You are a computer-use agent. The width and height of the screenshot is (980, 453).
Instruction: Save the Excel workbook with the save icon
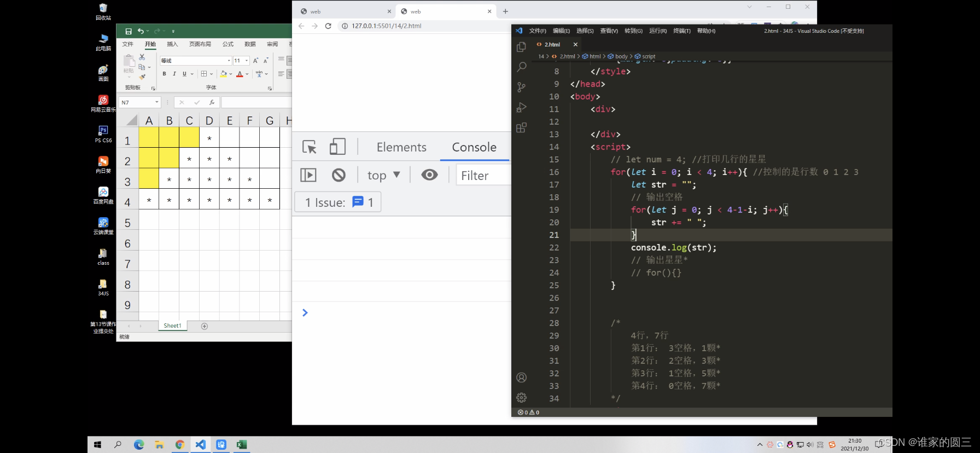click(x=129, y=31)
